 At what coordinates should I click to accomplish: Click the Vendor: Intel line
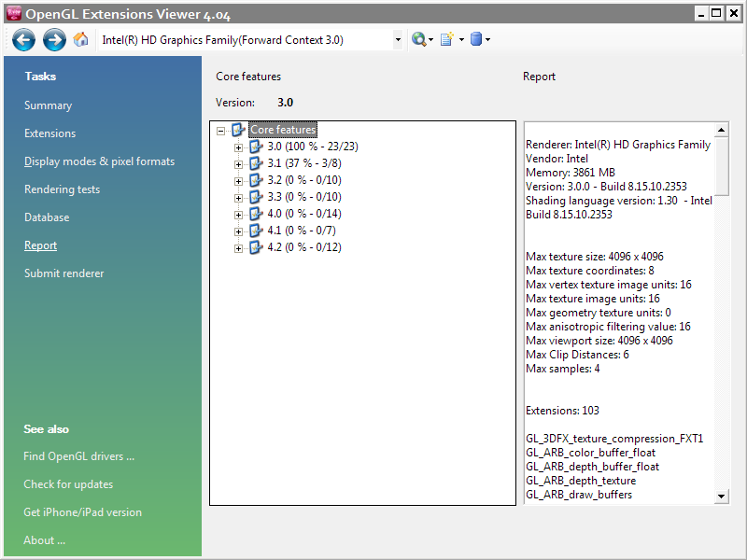pyautogui.click(x=557, y=159)
